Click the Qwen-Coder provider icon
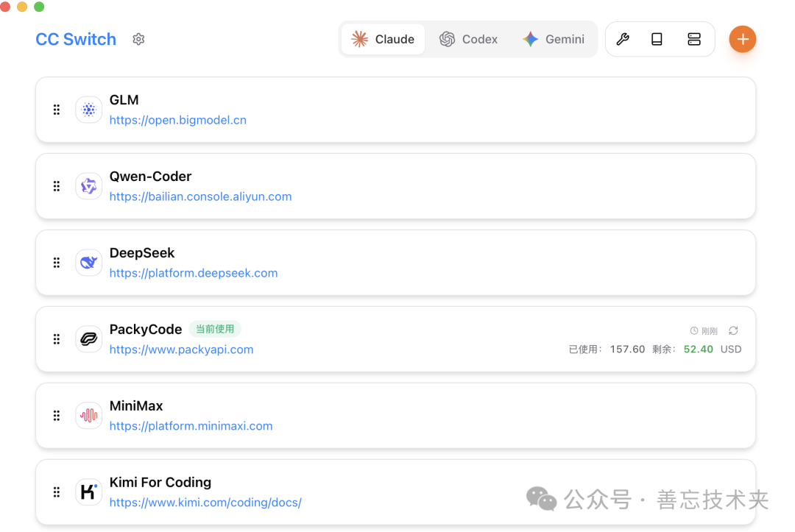The height and width of the screenshot is (532, 795). [x=88, y=185]
